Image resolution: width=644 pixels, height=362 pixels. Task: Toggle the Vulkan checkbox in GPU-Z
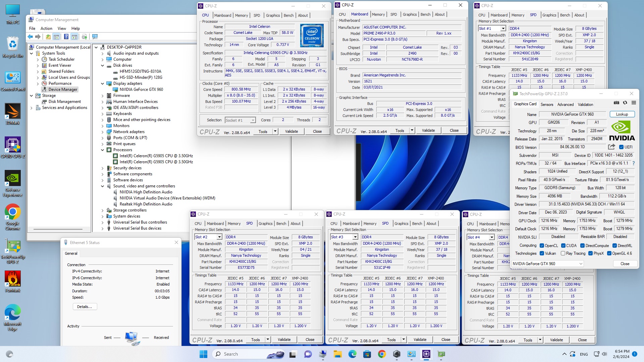(x=542, y=253)
